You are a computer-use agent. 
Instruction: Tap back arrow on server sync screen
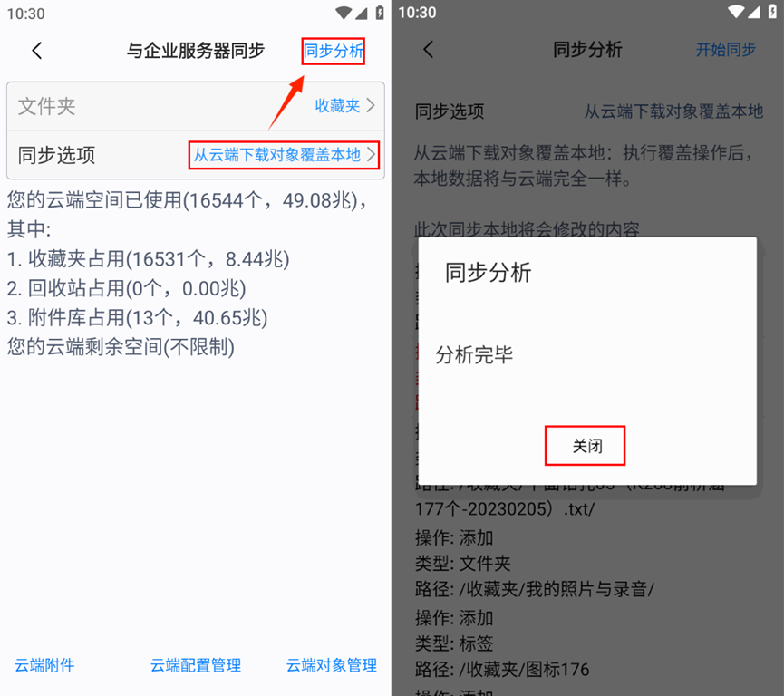click(37, 51)
